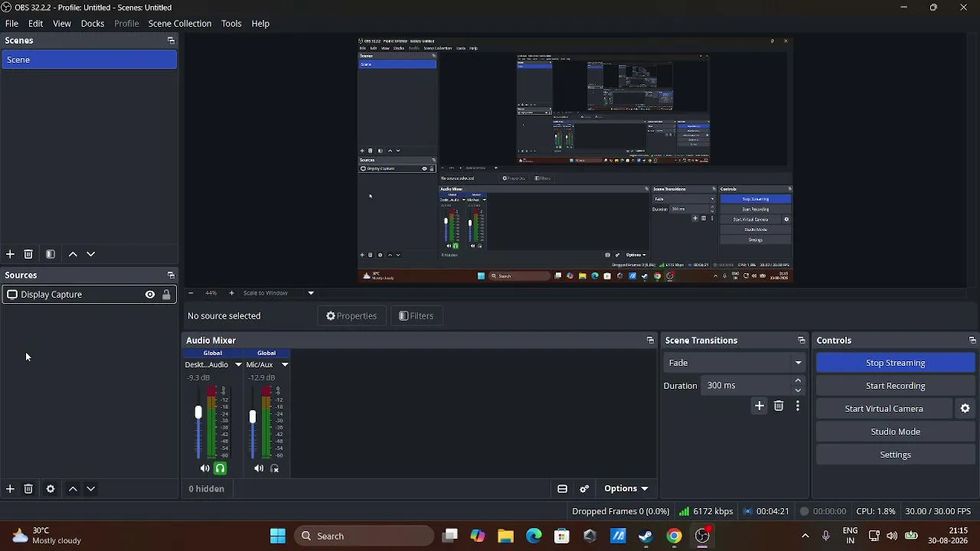Open source Filters button
This screenshot has height=551, width=980.
pos(416,316)
